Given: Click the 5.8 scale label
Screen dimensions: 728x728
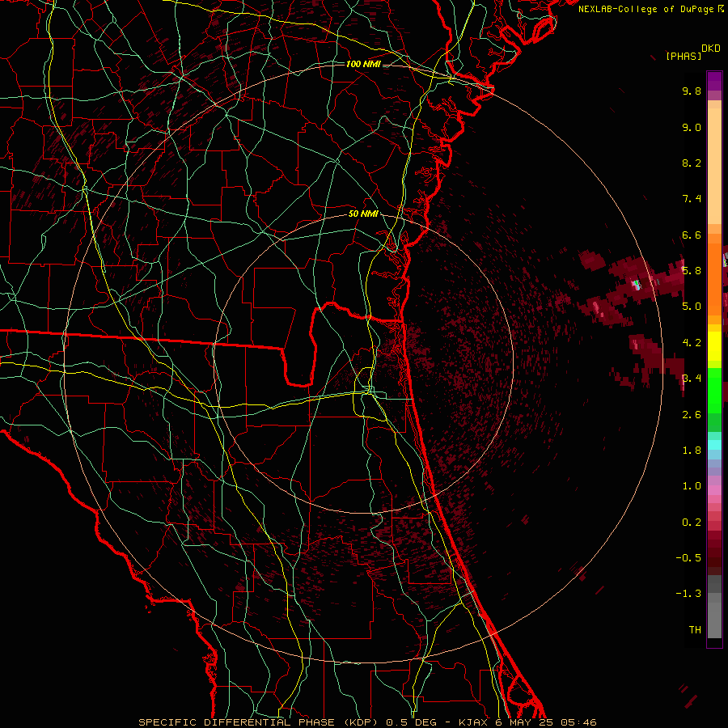Looking at the screenshot, I should coord(692,270).
